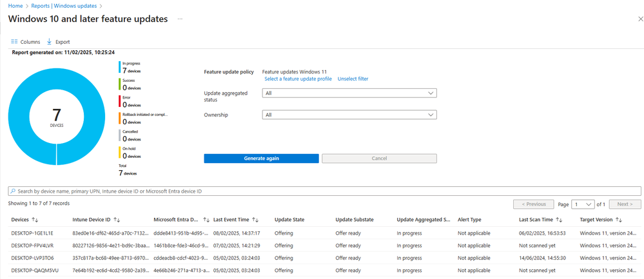The image size is (644, 279).
Task: Open the Columns chooser
Action: pyautogui.click(x=26, y=42)
